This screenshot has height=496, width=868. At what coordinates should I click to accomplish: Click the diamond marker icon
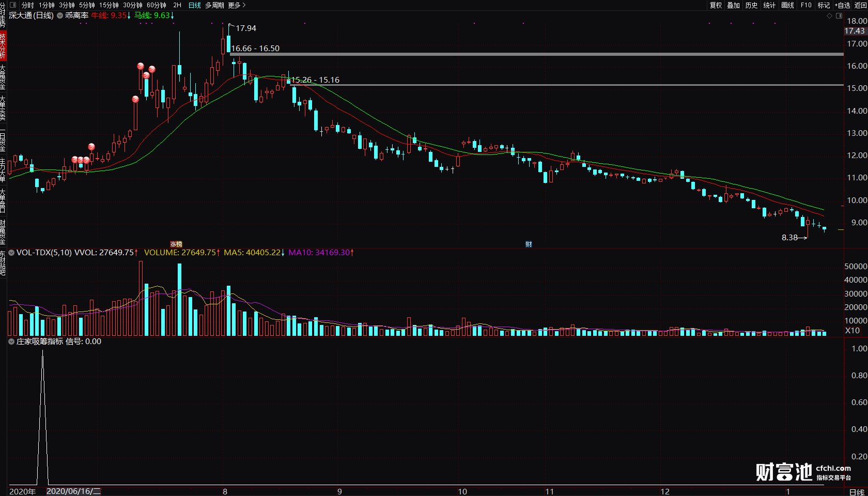point(830,16)
